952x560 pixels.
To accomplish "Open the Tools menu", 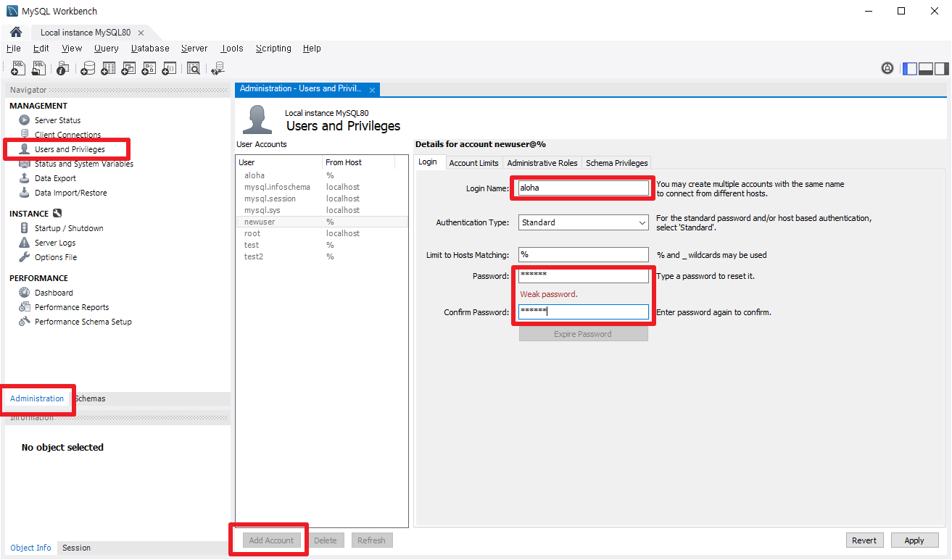I will [232, 49].
